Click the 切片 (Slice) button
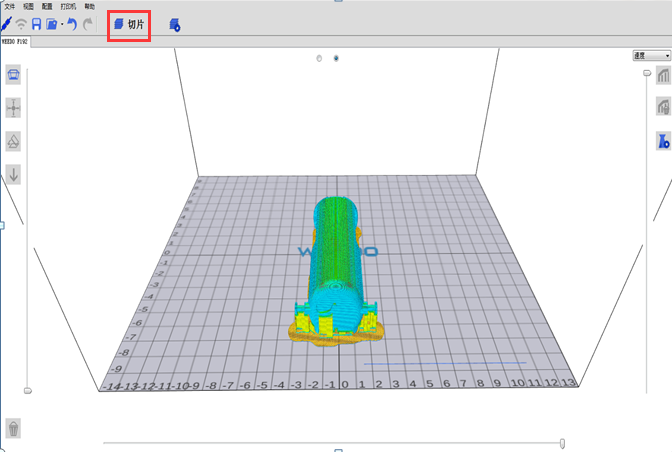672x452 pixels. (129, 24)
